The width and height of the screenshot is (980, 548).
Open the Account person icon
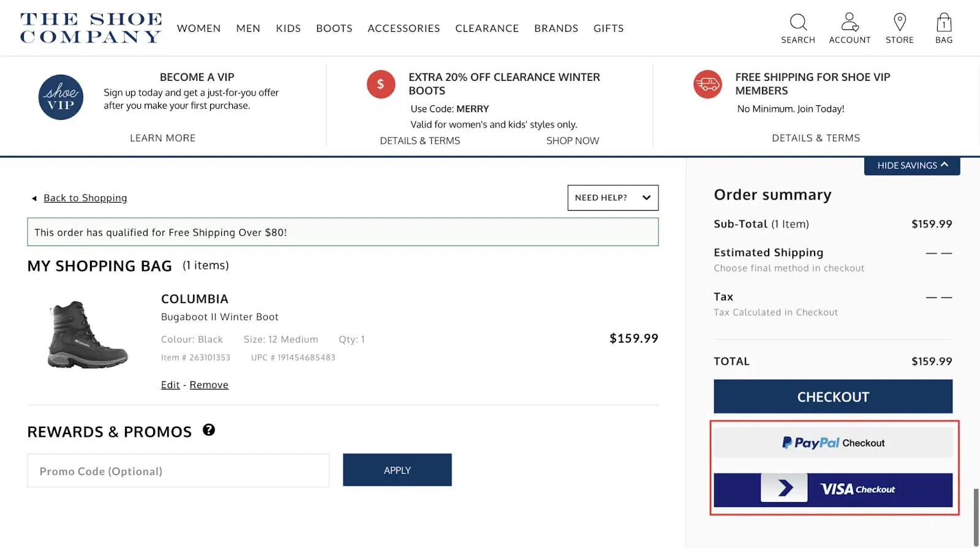pos(850,23)
